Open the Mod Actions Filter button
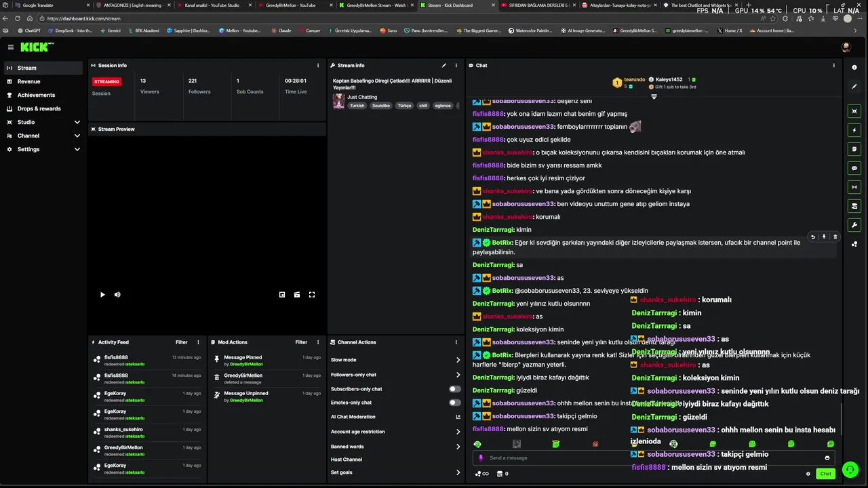 301,342
